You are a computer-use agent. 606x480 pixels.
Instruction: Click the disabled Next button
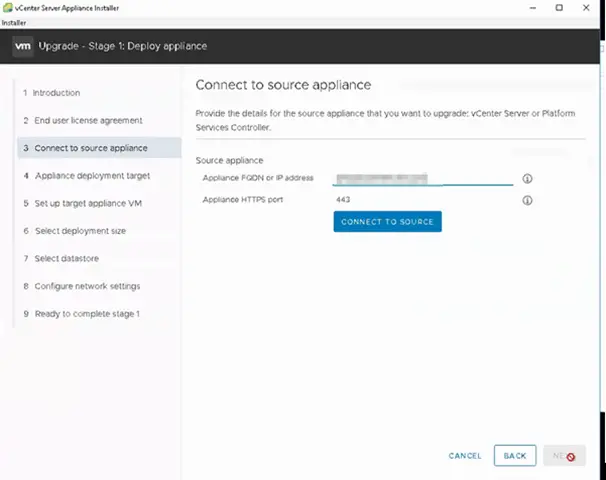[564, 456]
